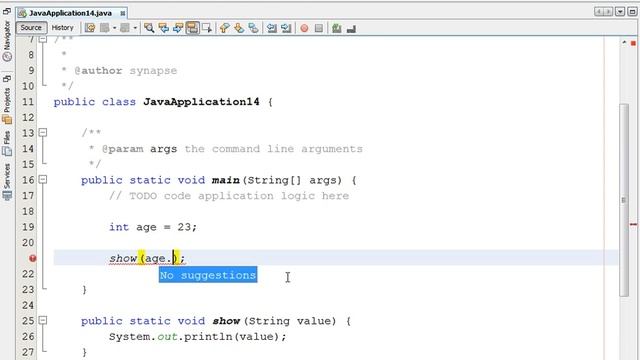Open the Back history dropdown arrow
Image resolution: width=640 pixels, height=360 pixels.
coord(114,28)
